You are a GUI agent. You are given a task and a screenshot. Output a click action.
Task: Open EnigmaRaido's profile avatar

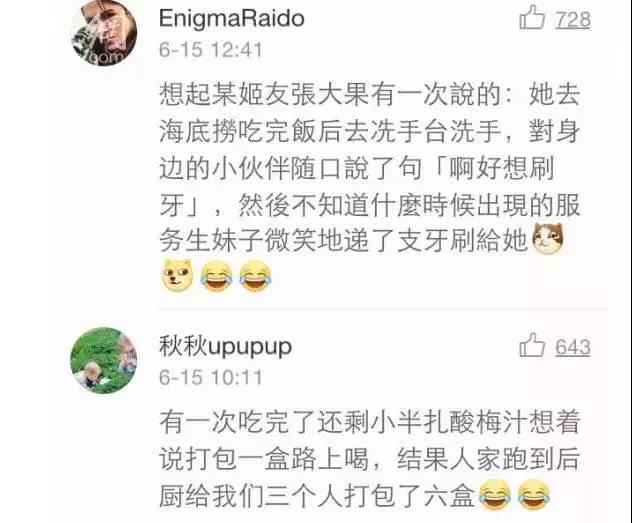(x=104, y=33)
